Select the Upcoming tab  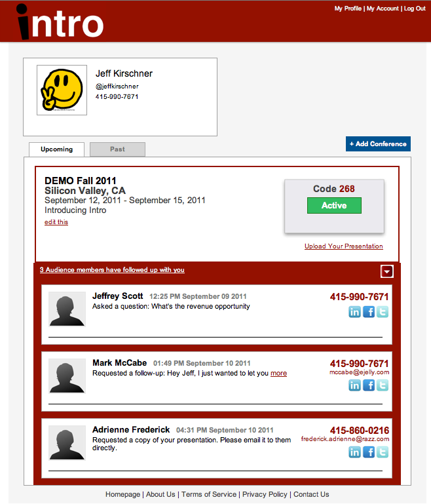(56, 149)
